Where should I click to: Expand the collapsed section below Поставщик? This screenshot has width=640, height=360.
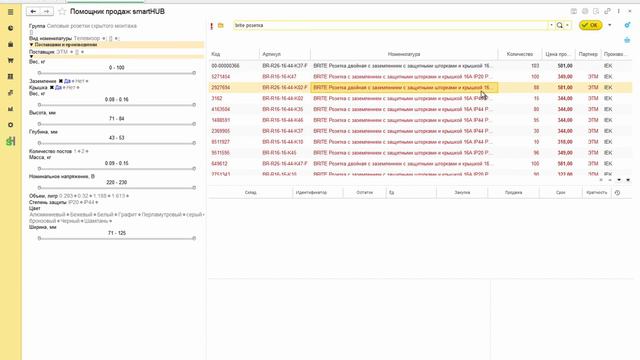coord(31,57)
